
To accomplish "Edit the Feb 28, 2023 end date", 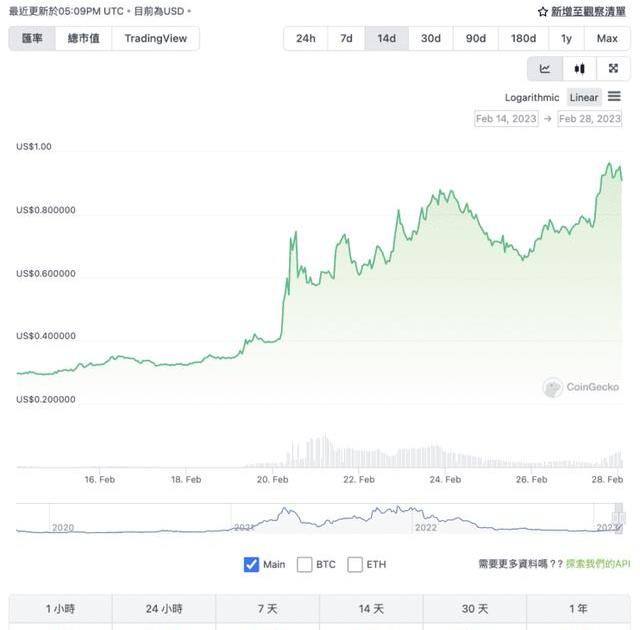I will click(590, 119).
